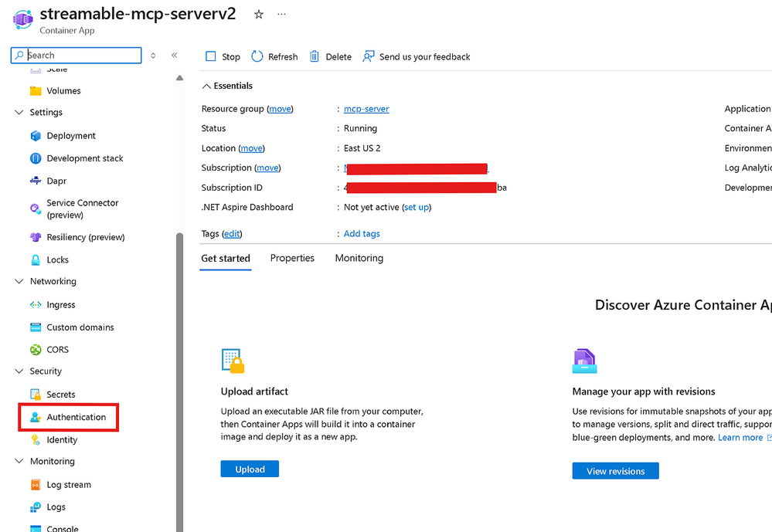772x532 pixels.
Task: Collapse the Networking section
Action: (x=19, y=282)
